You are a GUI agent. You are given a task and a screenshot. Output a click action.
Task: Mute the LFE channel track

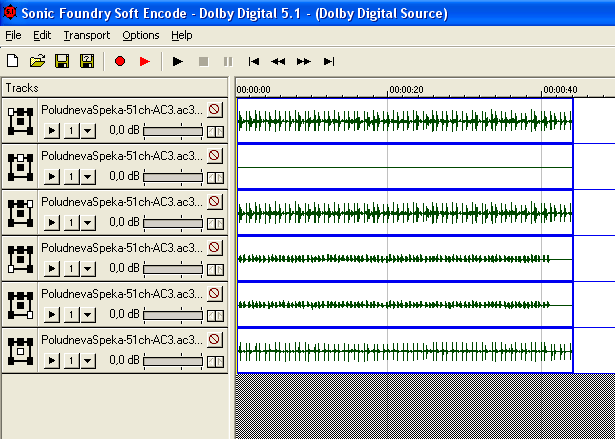(215, 339)
